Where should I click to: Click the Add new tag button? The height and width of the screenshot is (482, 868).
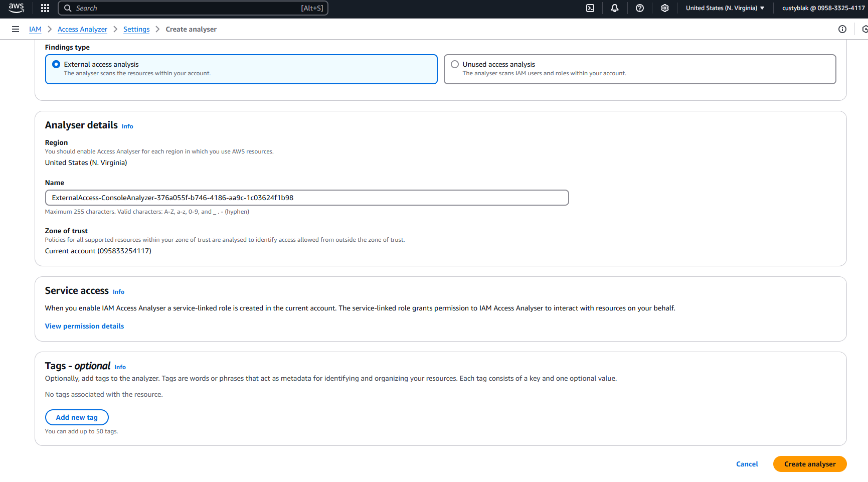(x=77, y=417)
